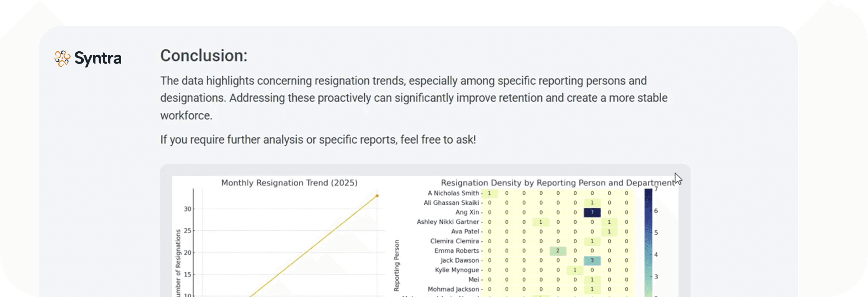Click the Syntra logo icon
Screen dimensions: 868x297
tap(62, 58)
